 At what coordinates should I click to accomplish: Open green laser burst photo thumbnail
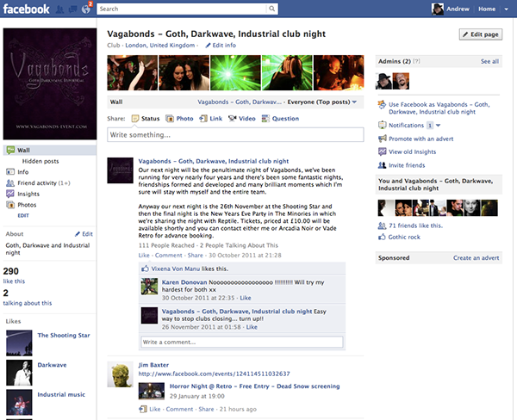[x=235, y=73]
